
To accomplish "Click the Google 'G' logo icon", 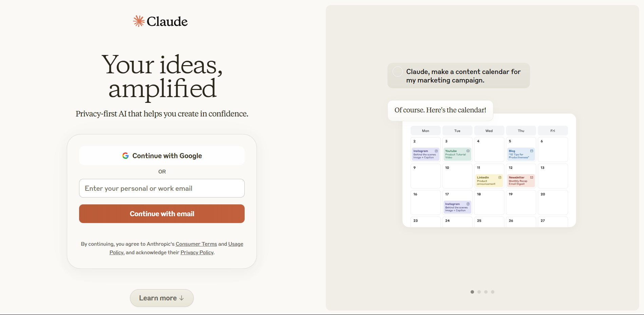I will 126,155.
